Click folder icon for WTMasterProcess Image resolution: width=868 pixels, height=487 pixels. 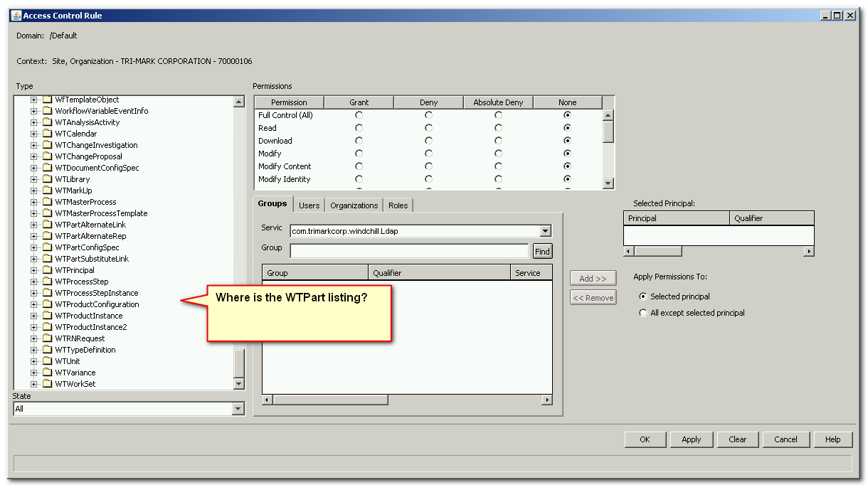click(47, 202)
